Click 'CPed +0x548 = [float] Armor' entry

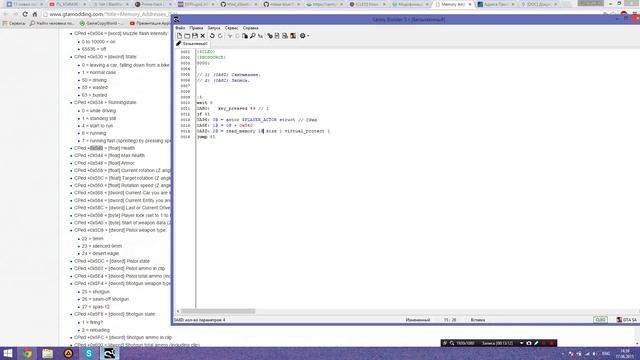pyautogui.click(x=104, y=163)
